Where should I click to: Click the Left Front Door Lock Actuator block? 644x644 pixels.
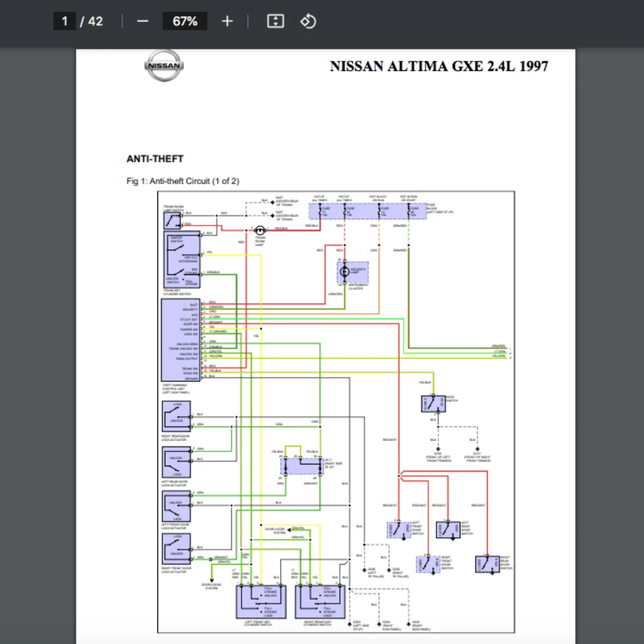click(176, 506)
